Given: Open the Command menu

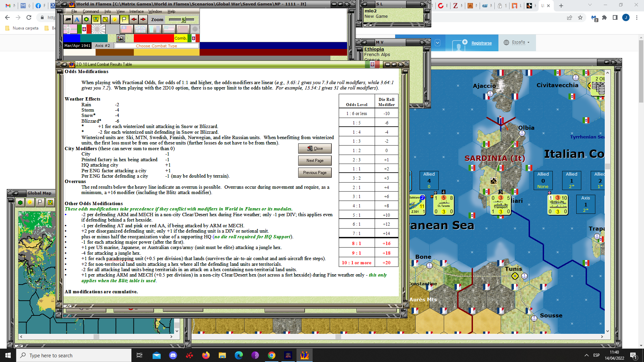Looking at the screenshot, I should pos(91,11).
